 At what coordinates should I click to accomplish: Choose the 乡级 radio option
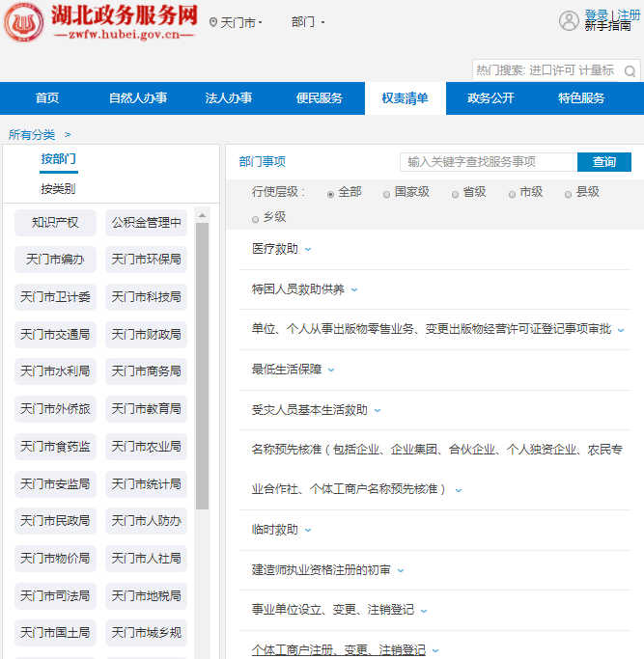click(256, 218)
